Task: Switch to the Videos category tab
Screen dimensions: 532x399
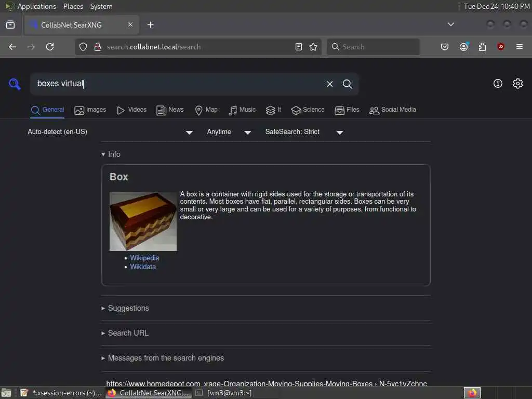Action: pyautogui.click(x=131, y=110)
